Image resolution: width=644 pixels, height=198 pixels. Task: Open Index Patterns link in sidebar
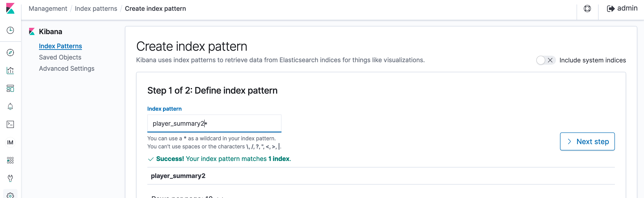click(x=60, y=46)
